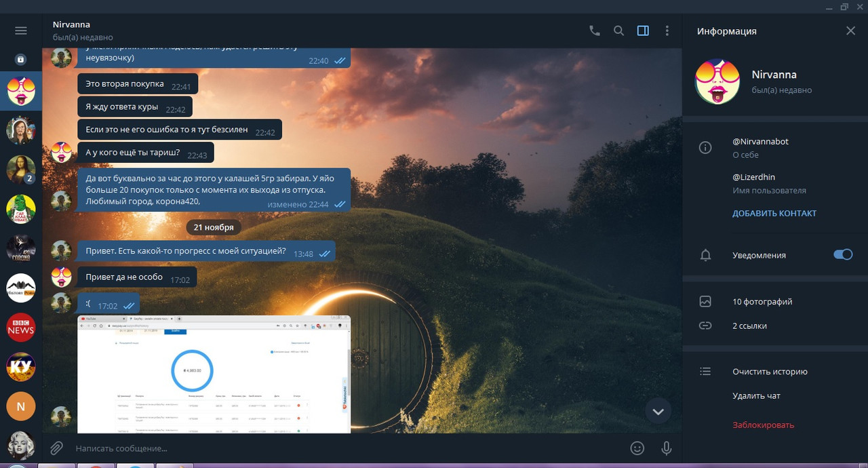Open the Marilyn Monroe avatar chat
This screenshot has height=468, width=868.
[x=21, y=446]
